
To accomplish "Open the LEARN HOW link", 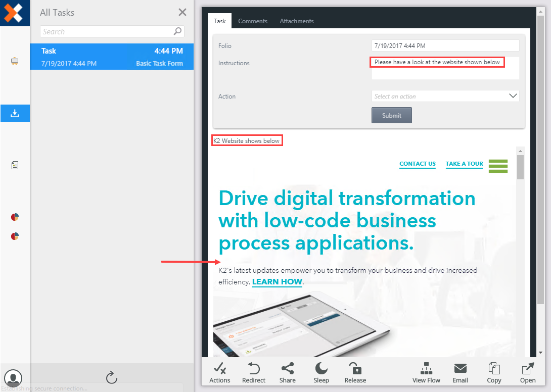I will click(277, 282).
